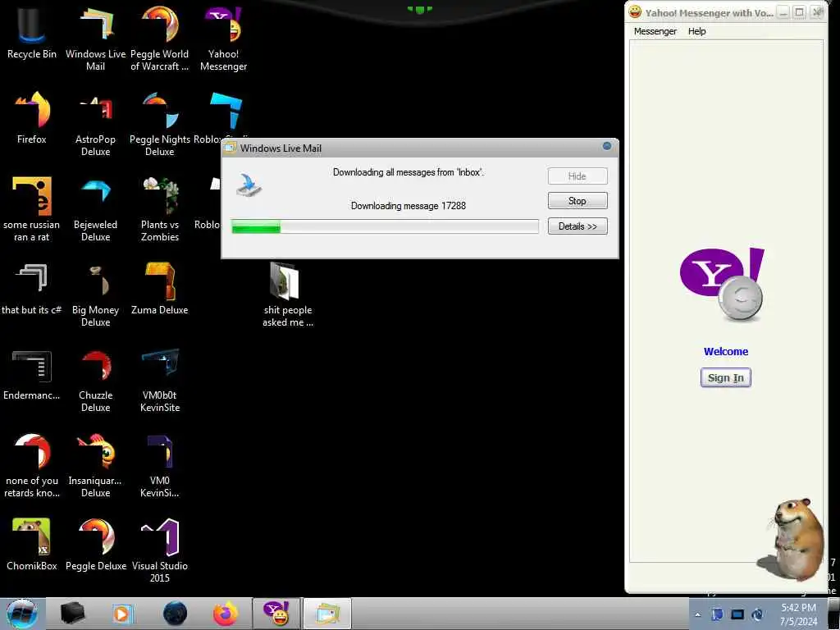
Task: Minimize the Yahoo! Messenger window
Action: tap(783, 12)
